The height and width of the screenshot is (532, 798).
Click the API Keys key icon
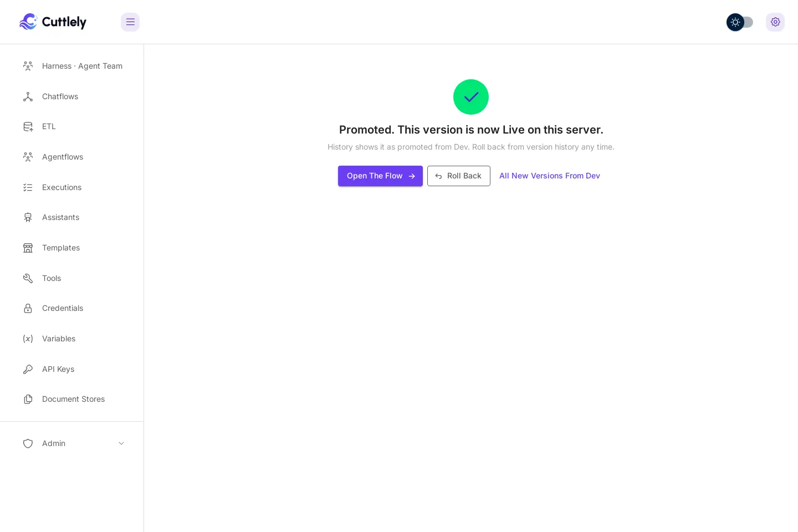tap(28, 369)
